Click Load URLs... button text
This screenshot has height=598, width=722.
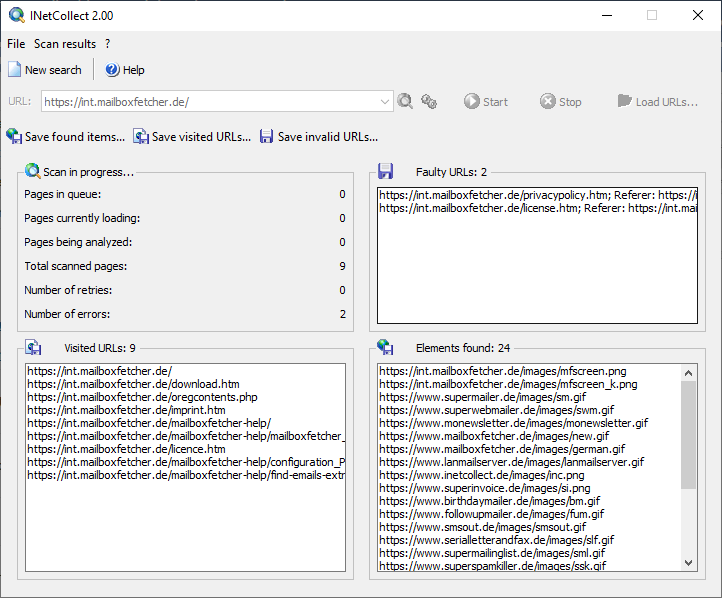pyautogui.click(x=667, y=102)
